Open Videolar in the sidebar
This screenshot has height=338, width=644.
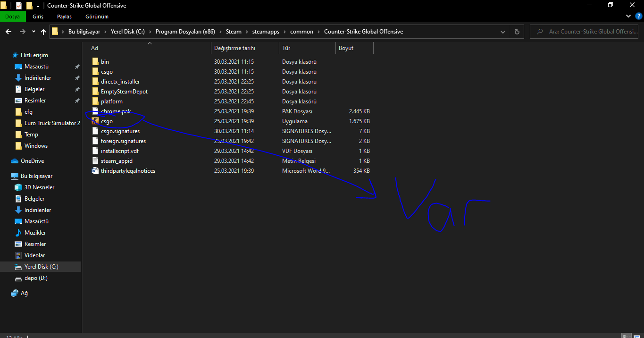click(34, 255)
